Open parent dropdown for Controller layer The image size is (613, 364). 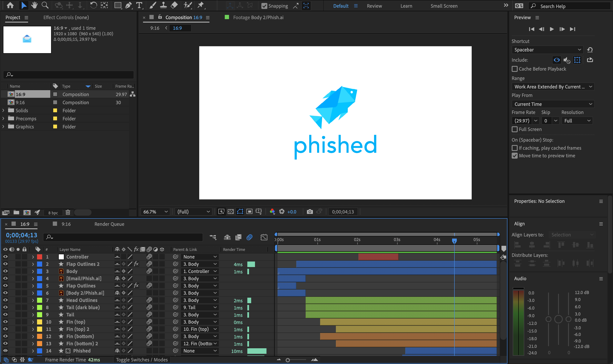(x=200, y=257)
